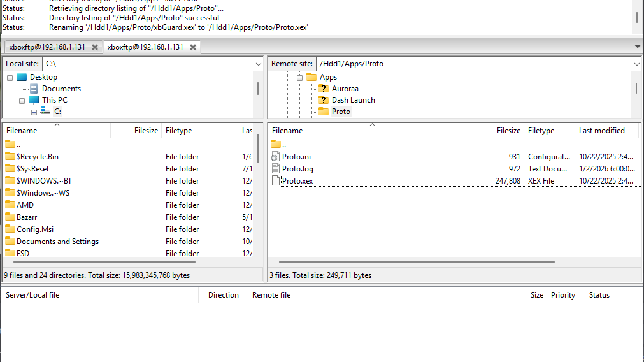Click Documents and Settings folder icon
This screenshot has width=644, height=362.
pyautogui.click(x=10, y=241)
